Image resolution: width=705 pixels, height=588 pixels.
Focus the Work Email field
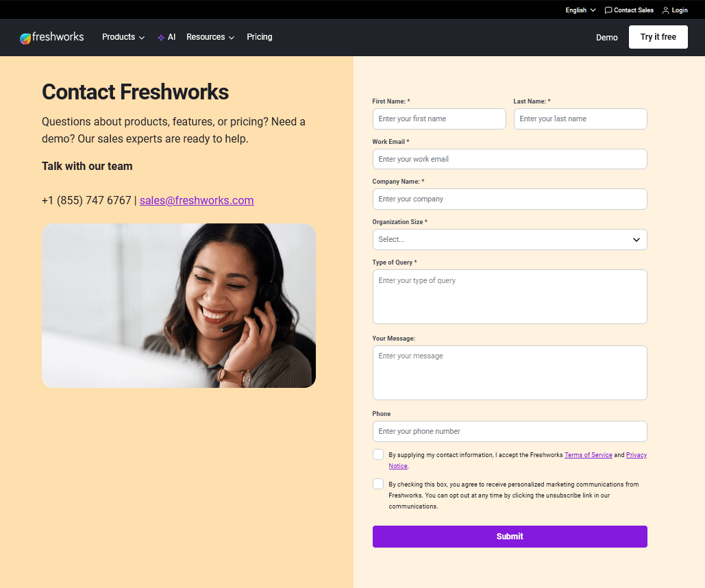click(510, 159)
